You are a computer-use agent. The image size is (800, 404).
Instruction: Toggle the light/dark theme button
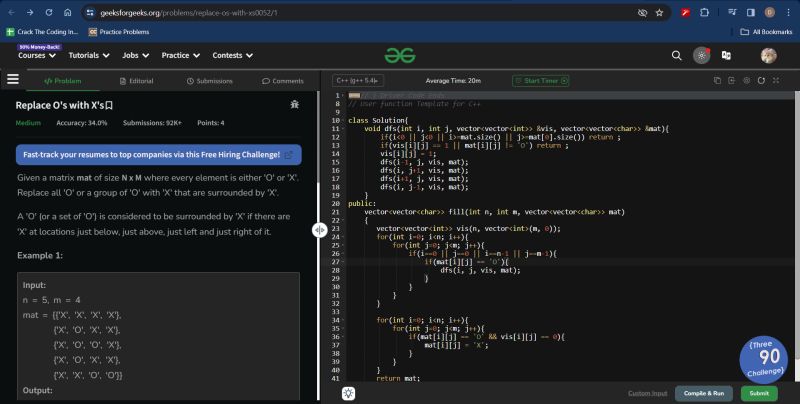702,55
